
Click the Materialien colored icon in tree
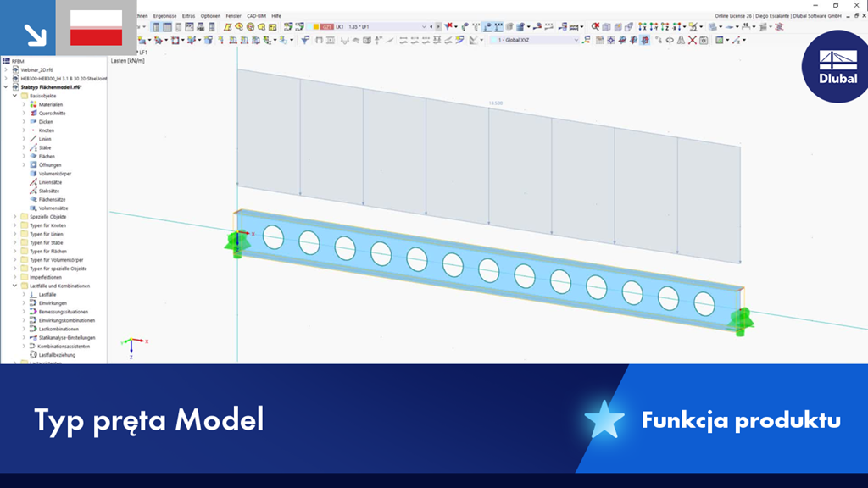(x=33, y=104)
